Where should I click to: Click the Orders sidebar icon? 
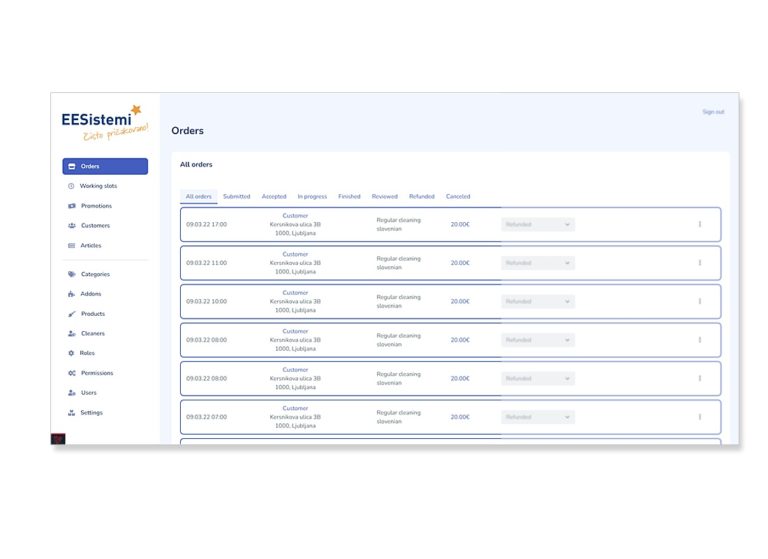pyautogui.click(x=72, y=167)
